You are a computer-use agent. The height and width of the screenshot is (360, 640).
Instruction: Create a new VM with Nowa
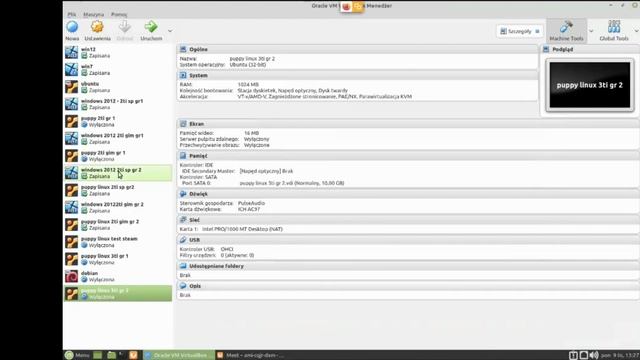(72, 31)
